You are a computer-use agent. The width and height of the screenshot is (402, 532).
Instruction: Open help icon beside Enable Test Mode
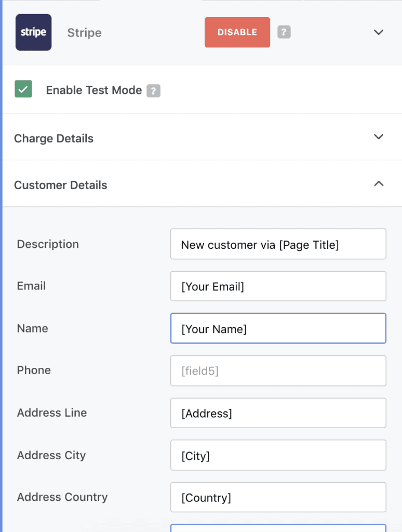153,90
